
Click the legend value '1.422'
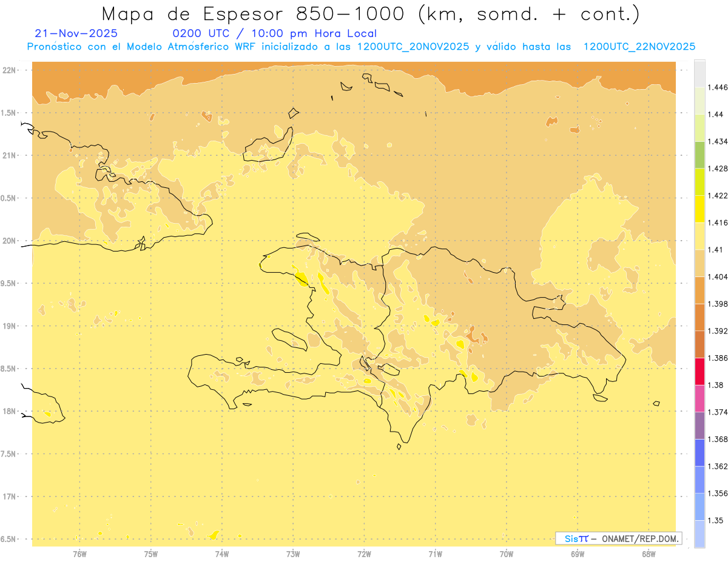click(718, 196)
